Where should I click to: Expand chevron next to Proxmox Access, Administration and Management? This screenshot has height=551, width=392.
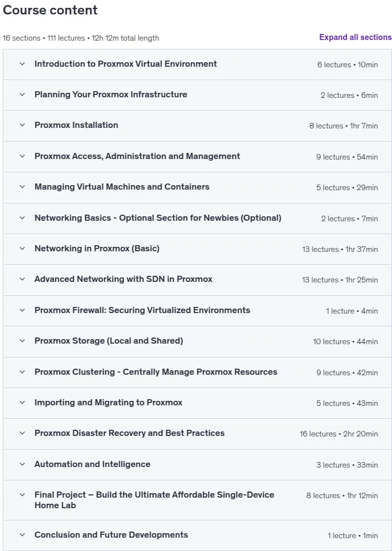(22, 156)
